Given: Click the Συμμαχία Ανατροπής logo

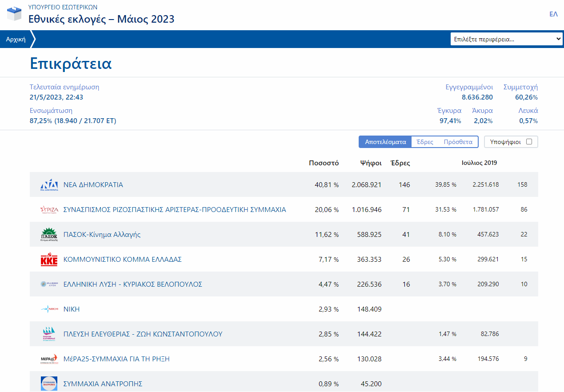Looking at the screenshot, I should (49, 383).
